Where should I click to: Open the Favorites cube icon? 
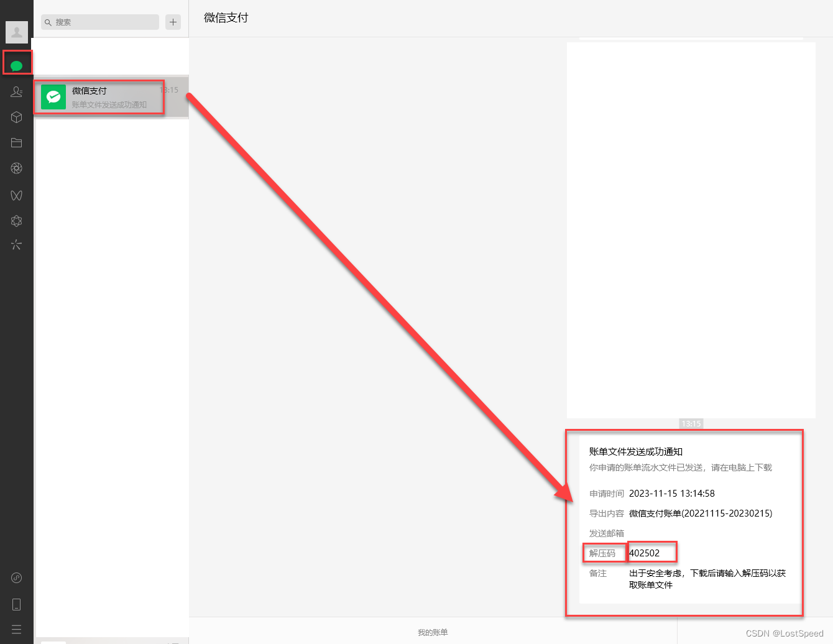tap(17, 117)
